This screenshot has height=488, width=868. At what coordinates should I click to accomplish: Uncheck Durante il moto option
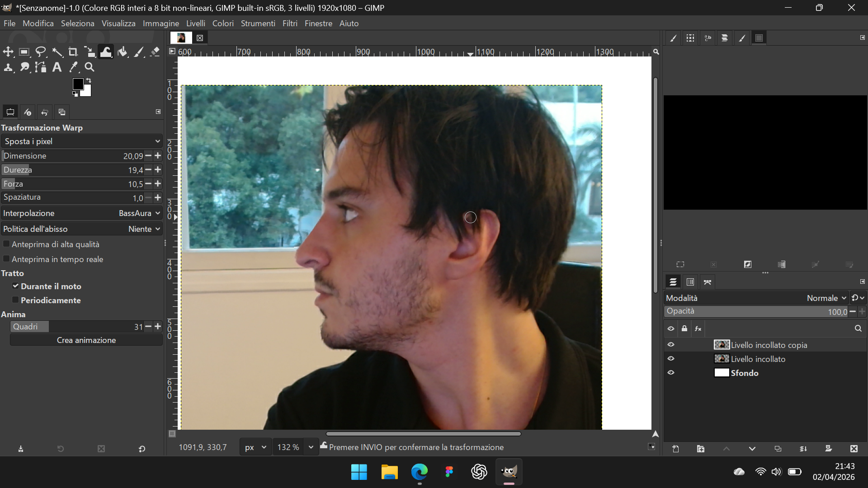(15, 286)
